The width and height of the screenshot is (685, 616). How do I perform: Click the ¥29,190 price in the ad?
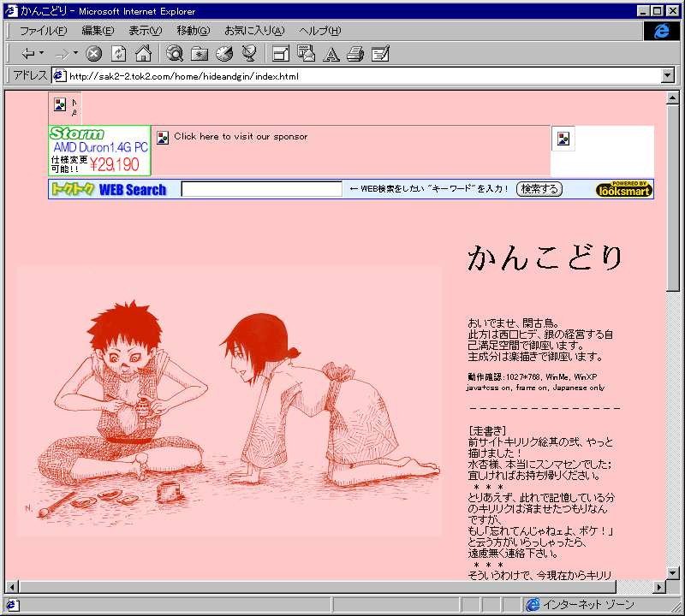pos(115,164)
